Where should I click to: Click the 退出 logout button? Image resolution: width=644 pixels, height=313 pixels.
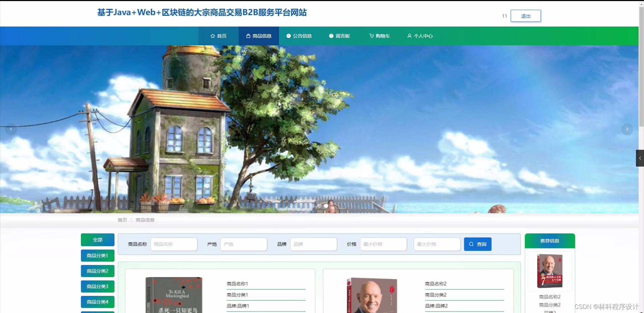(x=526, y=16)
